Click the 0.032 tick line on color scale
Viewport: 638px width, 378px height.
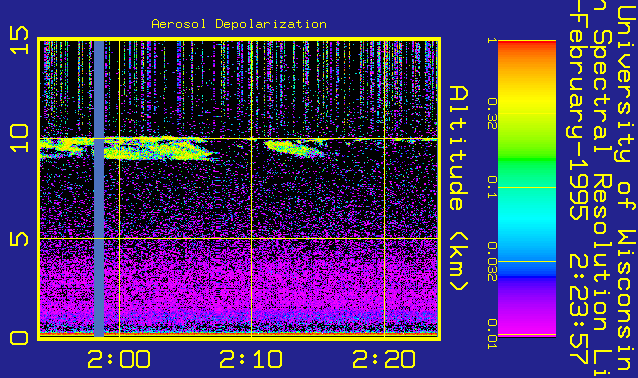tap(527, 261)
